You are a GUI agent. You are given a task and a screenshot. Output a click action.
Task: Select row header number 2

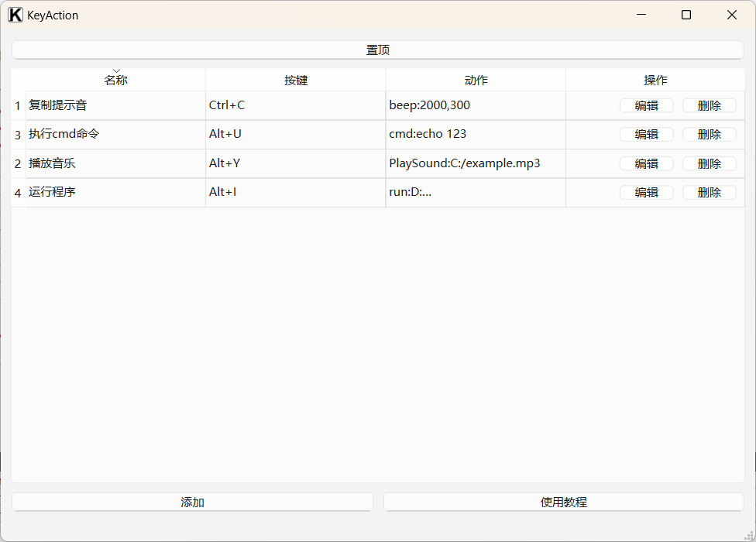click(18, 164)
